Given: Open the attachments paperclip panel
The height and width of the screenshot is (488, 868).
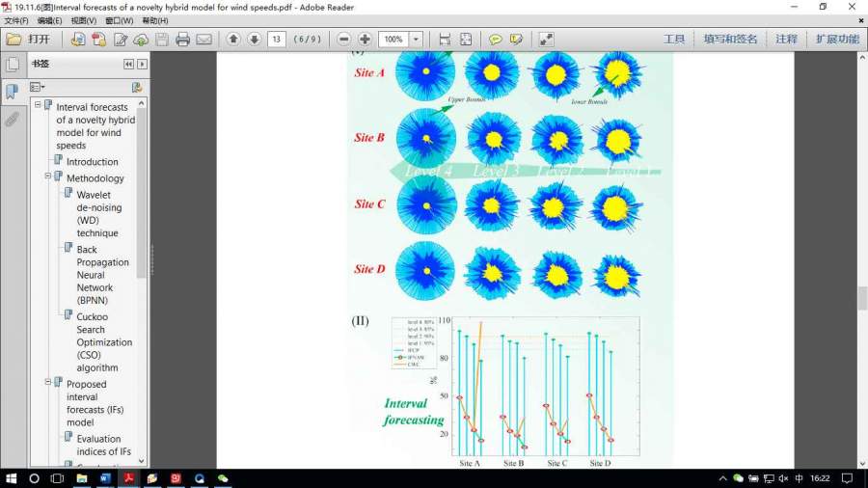Looking at the screenshot, I should tap(12, 120).
